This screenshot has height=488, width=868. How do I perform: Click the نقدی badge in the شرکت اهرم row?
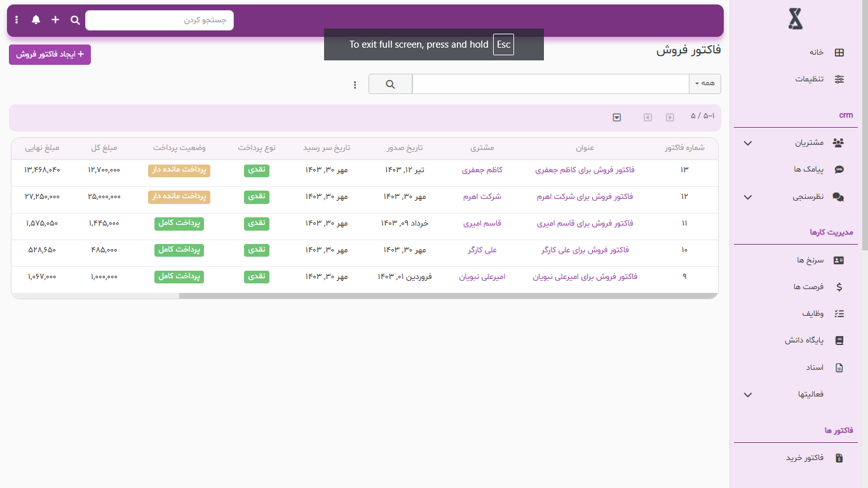pyautogui.click(x=257, y=197)
